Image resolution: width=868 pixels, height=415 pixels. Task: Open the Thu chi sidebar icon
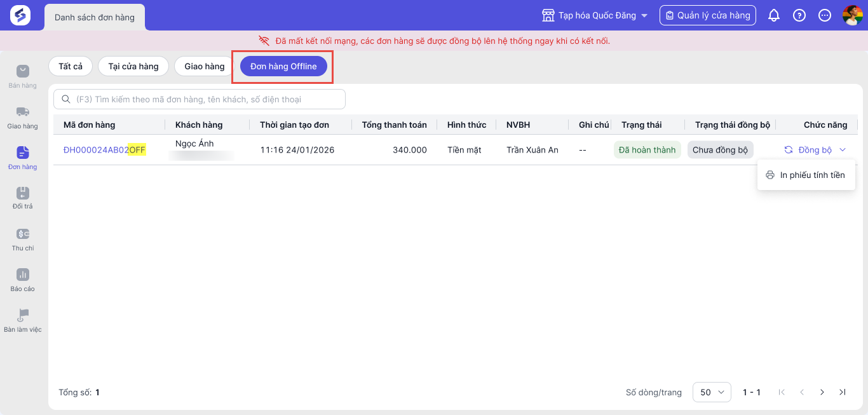(23, 234)
